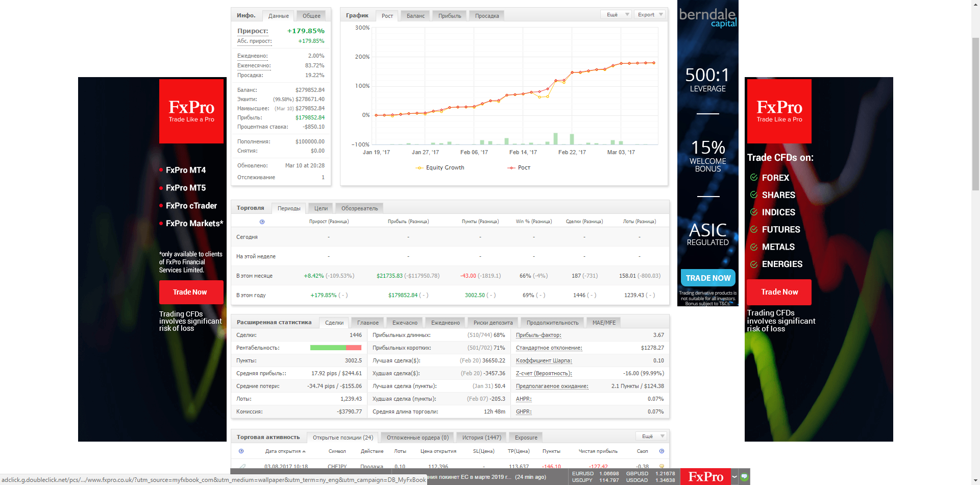Open the Периоды tab in Торговля

(289, 208)
